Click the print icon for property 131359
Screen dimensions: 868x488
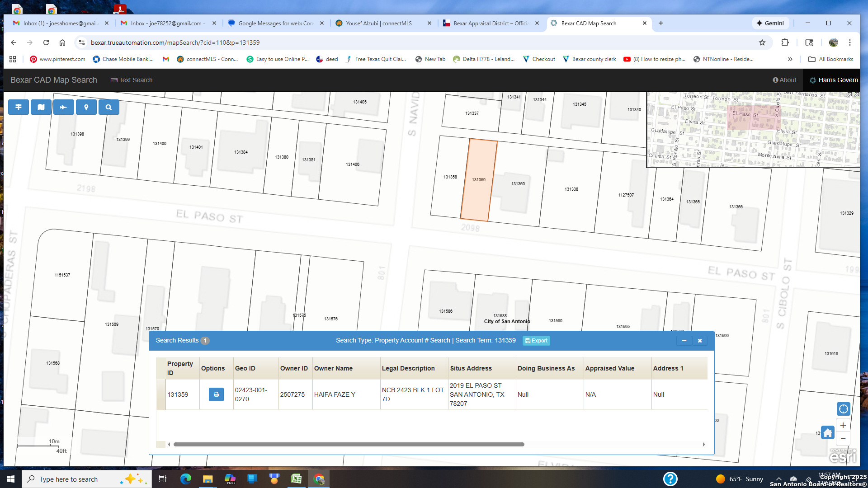click(x=216, y=394)
